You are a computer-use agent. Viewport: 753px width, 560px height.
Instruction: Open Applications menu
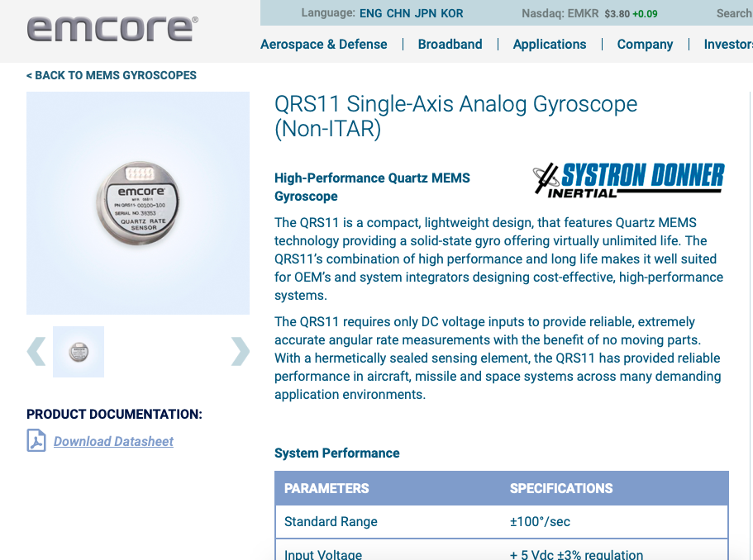(x=550, y=44)
